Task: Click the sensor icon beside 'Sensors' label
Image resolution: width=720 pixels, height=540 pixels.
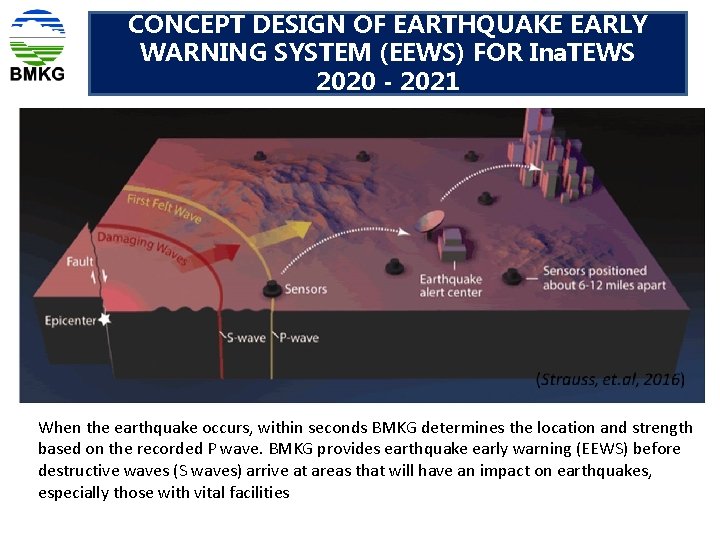Action: (272, 289)
